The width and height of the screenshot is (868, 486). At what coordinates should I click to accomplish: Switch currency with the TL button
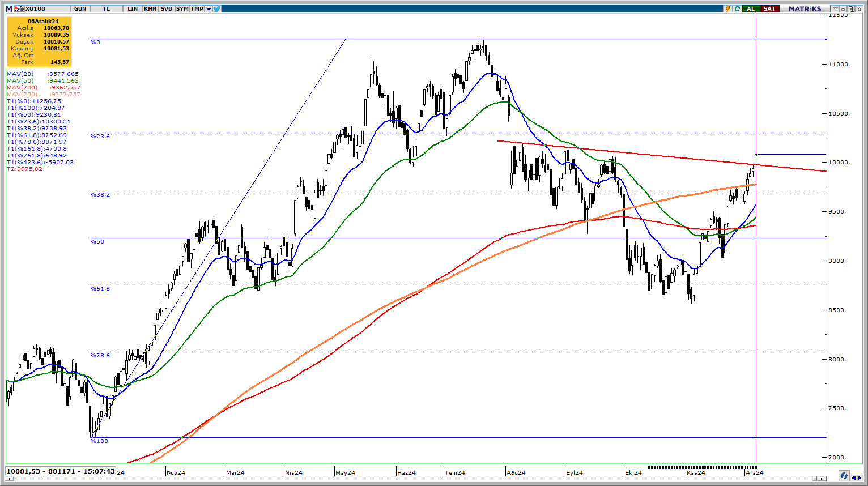107,9
